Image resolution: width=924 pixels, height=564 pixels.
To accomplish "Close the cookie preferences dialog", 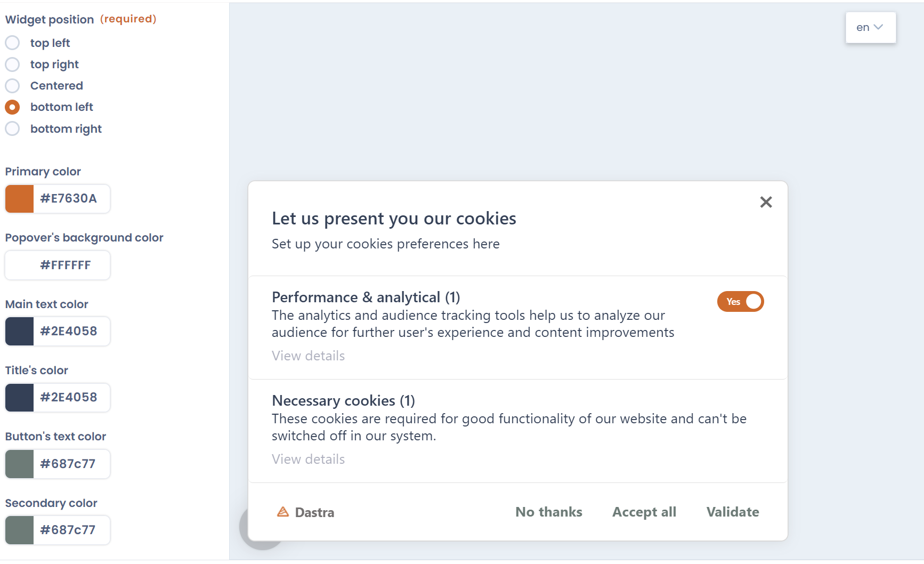I will click(x=766, y=202).
